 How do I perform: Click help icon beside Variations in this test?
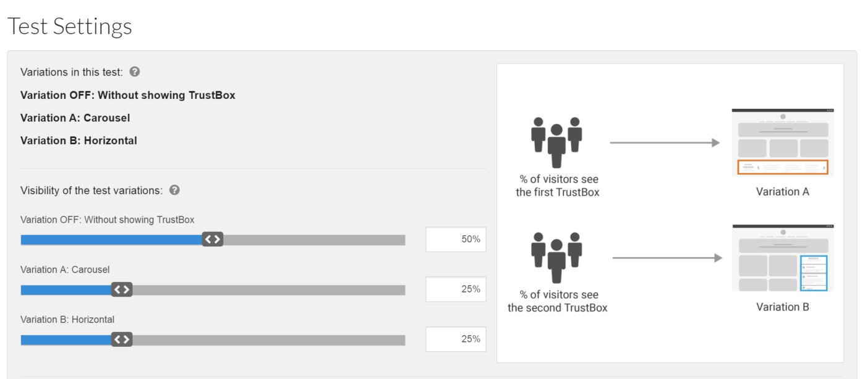(135, 72)
